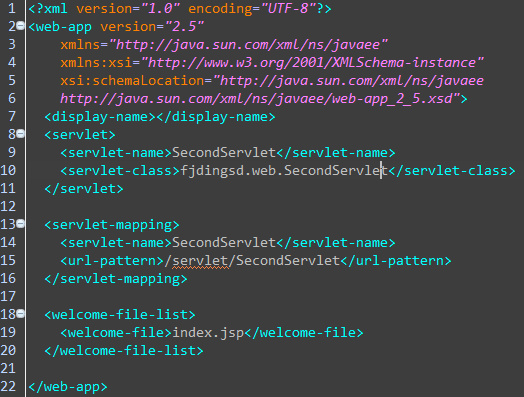Click the xmlns javaee namespace URL

(248, 45)
